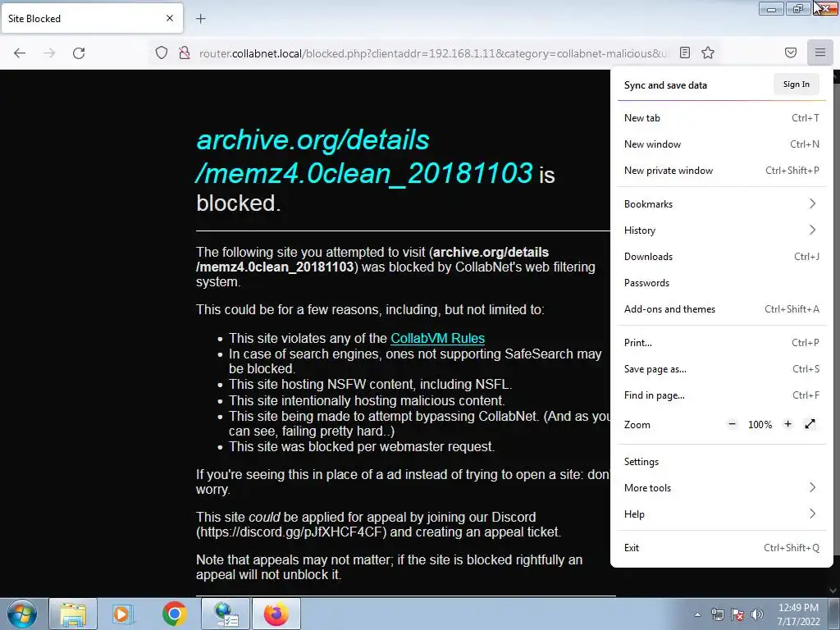Click Sync and save data entry
The height and width of the screenshot is (630, 840).
pos(665,85)
